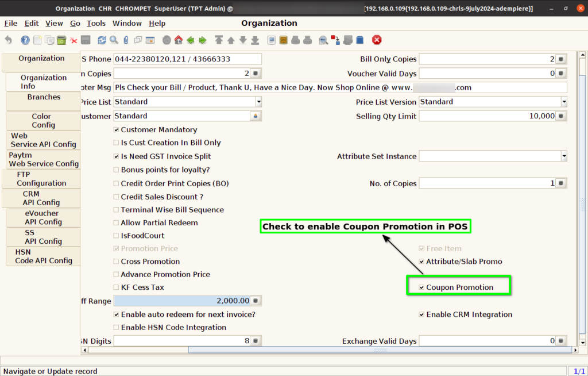Open the Color Config tab
Viewport: 588px width, 376px height.
point(44,121)
